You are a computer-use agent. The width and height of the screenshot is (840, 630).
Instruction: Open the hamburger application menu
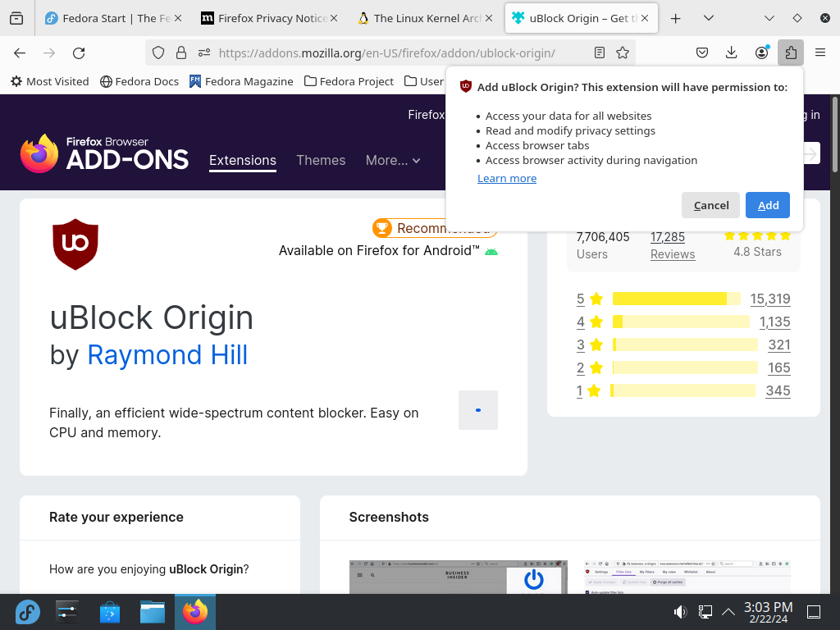pyautogui.click(x=820, y=52)
